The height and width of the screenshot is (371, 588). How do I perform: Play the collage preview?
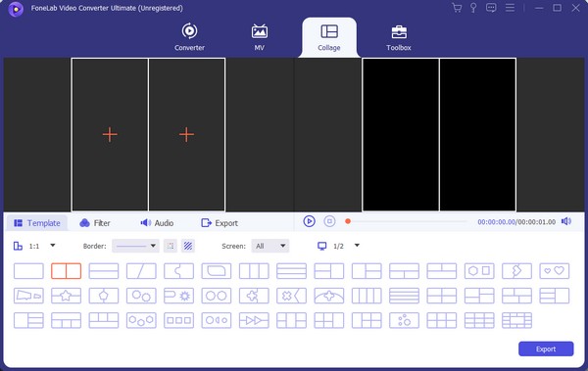point(309,221)
